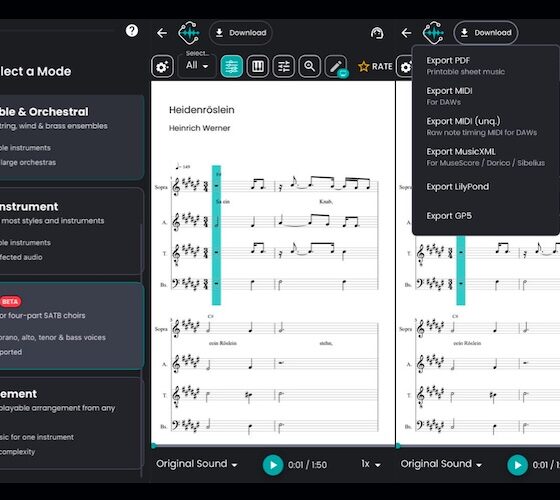560x500 pixels.
Task: Click the lyric 'Knab' under the first soprano staff
Action: pos(326,202)
